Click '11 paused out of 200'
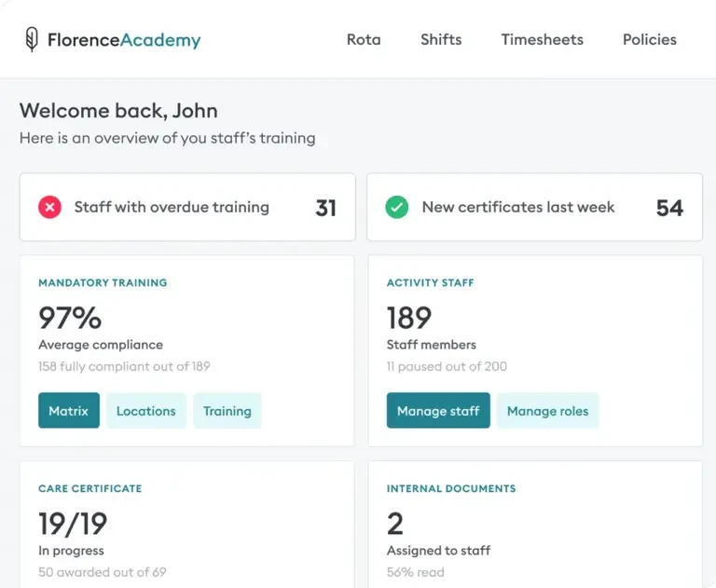716x588 pixels. (x=447, y=366)
